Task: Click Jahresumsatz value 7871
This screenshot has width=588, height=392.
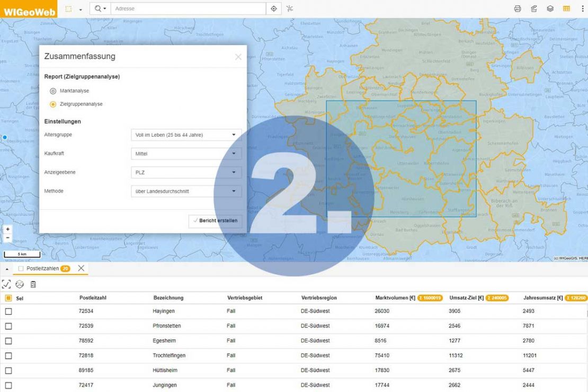Action: [x=528, y=326]
